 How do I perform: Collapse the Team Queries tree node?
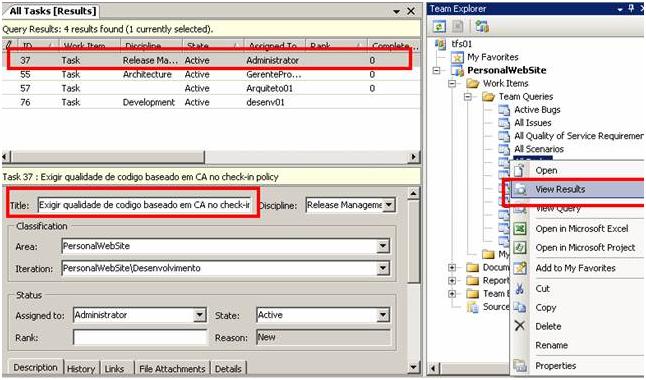click(468, 97)
